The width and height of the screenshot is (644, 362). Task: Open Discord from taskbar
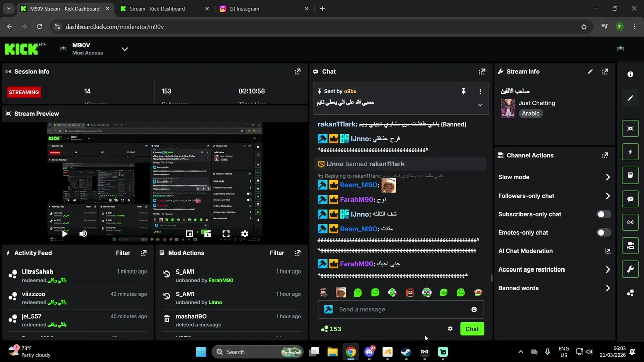(x=369, y=352)
